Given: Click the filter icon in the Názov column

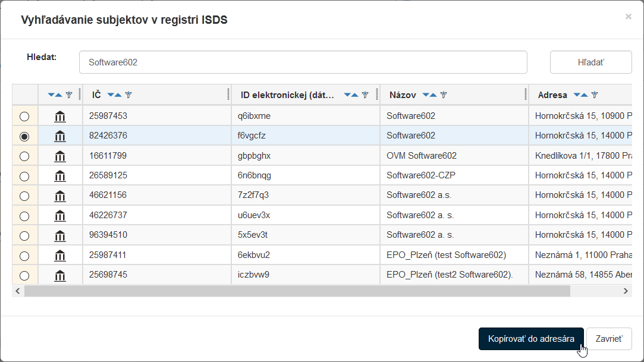Looking at the screenshot, I should (444, 95).
